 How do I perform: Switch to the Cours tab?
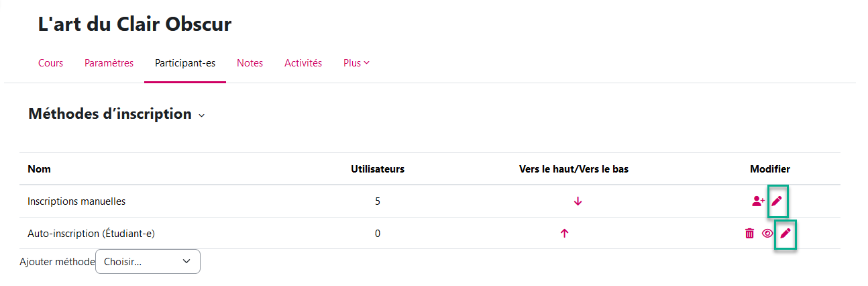pos(50,63)
